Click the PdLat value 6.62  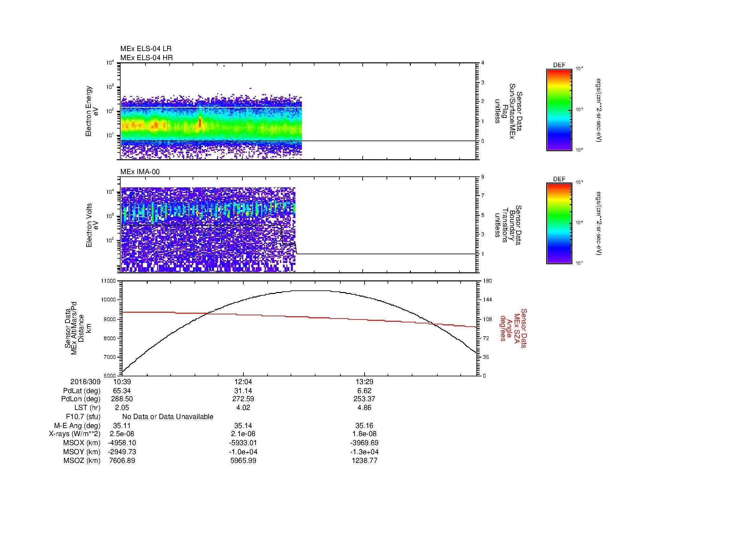pyautogui.click(x=365, y=391)
